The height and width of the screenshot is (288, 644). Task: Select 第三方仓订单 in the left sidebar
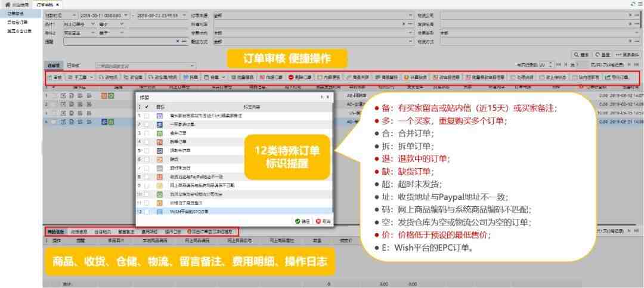[x=19, y=30]
